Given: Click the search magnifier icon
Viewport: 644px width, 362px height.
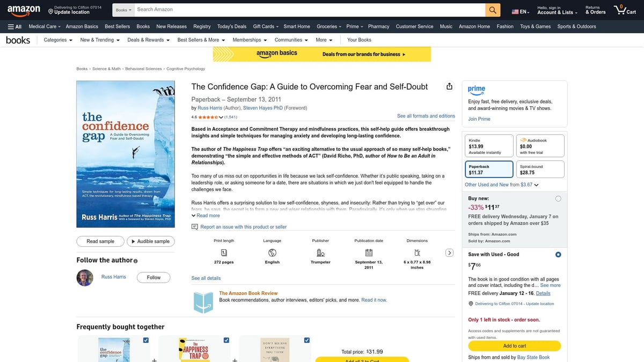Looking at the screenshot, I should pos(492,9).
